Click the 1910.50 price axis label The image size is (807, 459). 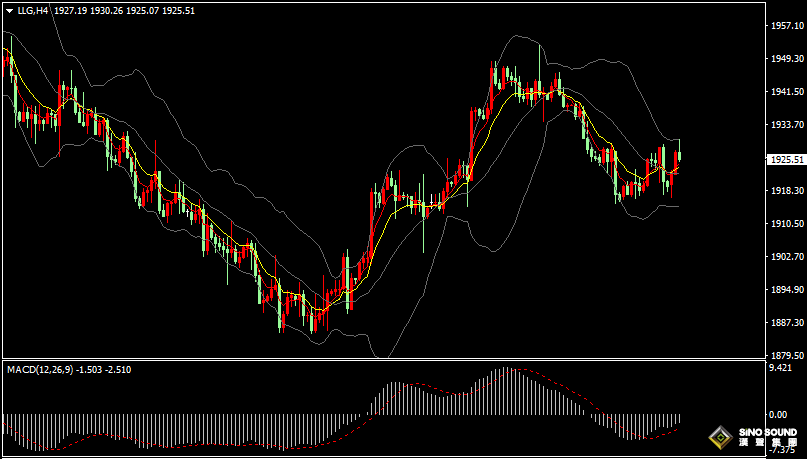(786, 224)
